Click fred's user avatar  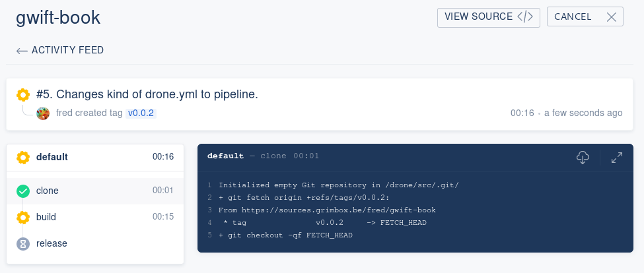[x=43, y=113]
